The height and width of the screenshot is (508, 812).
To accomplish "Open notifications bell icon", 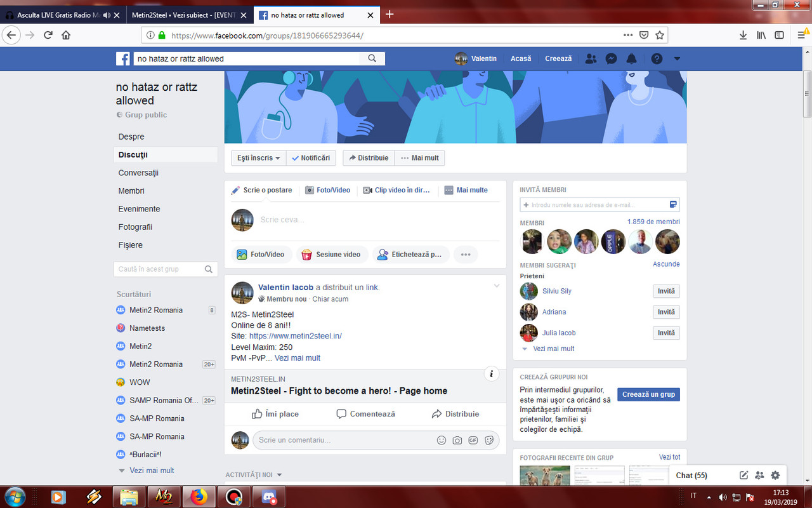I will click(x=631, y=58).
